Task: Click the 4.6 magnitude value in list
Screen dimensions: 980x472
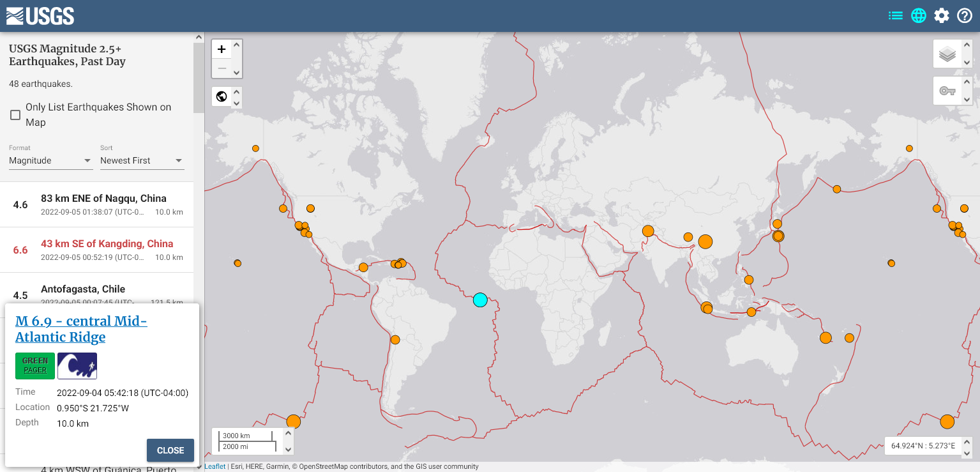Action: pos(20,205)
